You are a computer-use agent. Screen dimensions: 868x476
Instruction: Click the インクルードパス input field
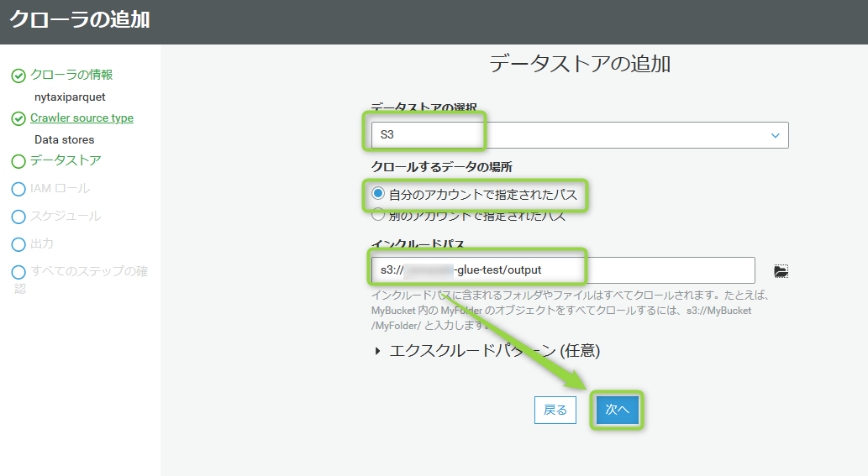point(563,270)
